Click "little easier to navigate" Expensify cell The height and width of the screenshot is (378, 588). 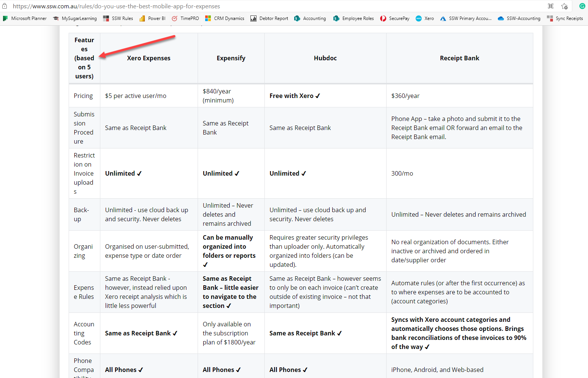pos(231,292)
